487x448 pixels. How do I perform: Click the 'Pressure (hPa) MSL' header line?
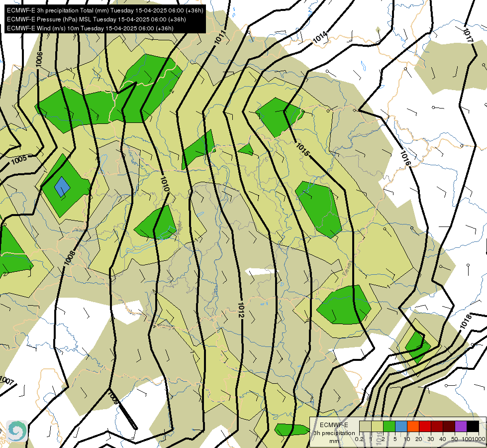point(97,19)
